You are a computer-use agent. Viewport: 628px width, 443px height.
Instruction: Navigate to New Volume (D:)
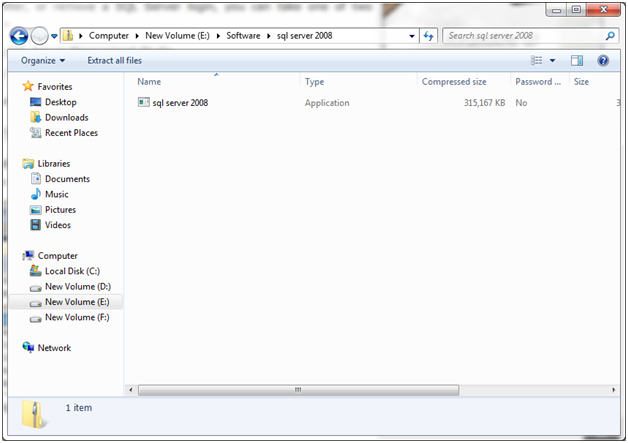click(77, 287)
